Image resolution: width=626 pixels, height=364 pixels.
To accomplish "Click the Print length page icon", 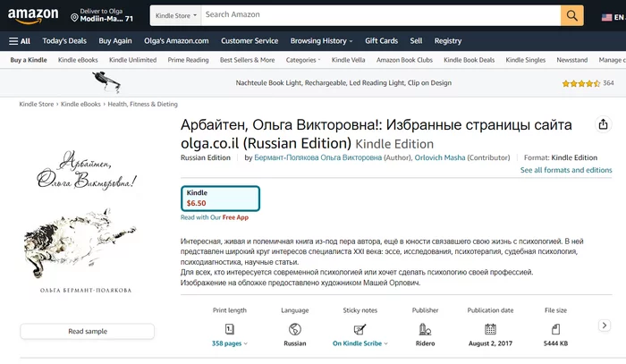I will pos(230,329).
